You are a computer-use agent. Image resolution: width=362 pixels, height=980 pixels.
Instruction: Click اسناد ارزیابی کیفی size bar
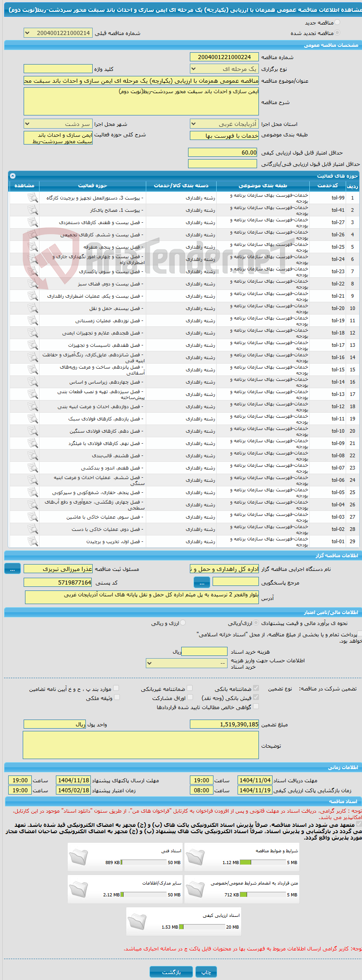pyautogui.click(x=202, y=927)
